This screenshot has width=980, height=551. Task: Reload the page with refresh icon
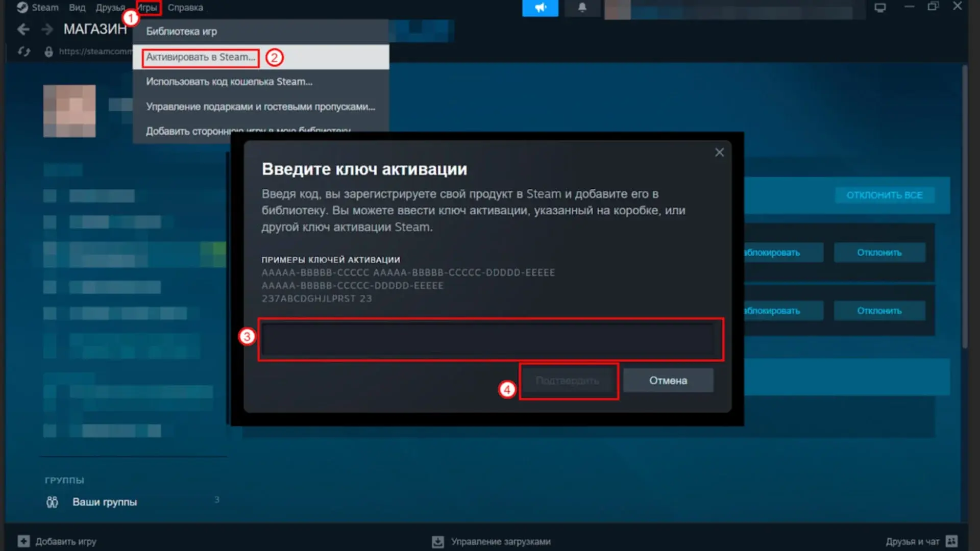point(24,52)
